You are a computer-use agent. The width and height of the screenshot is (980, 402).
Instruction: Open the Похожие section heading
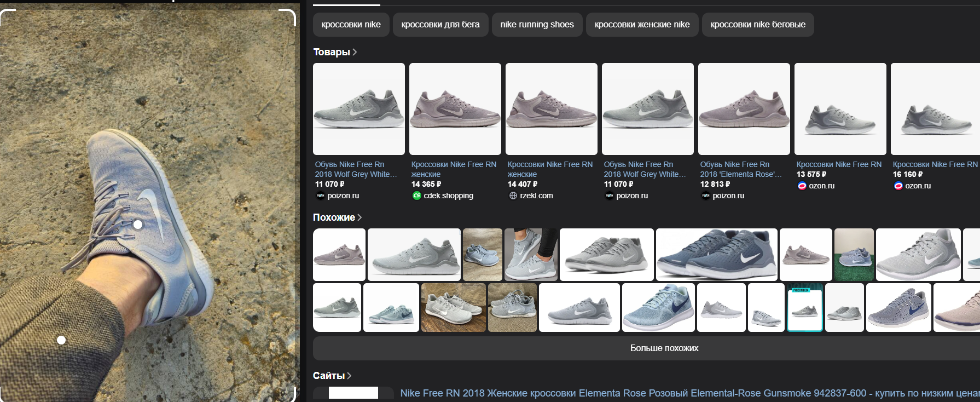click(334, 217)
